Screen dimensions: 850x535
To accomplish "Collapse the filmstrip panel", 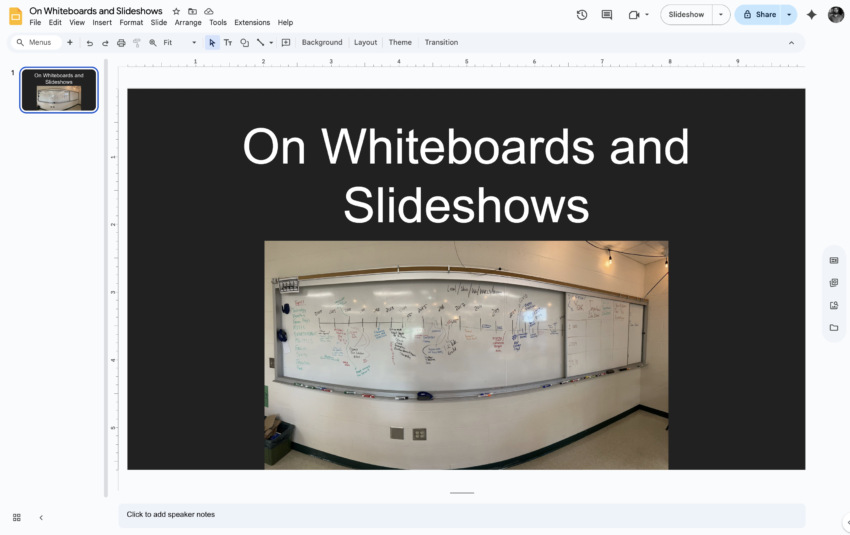I will click(41, 517).
